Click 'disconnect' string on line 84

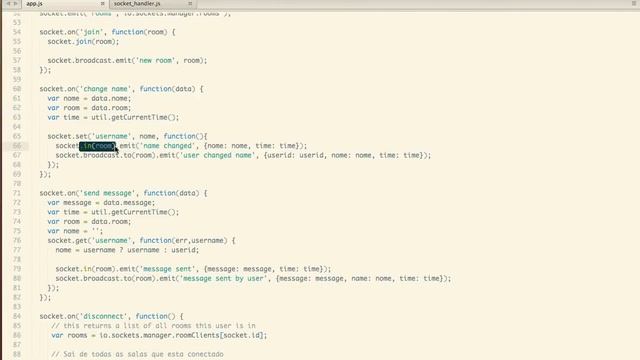click(x=105, y=316)
